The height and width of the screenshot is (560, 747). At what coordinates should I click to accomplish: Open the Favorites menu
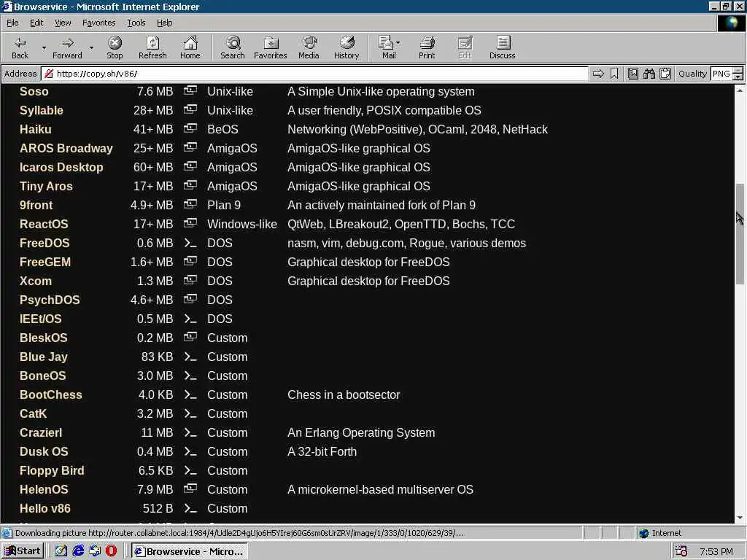coord(98,23)
